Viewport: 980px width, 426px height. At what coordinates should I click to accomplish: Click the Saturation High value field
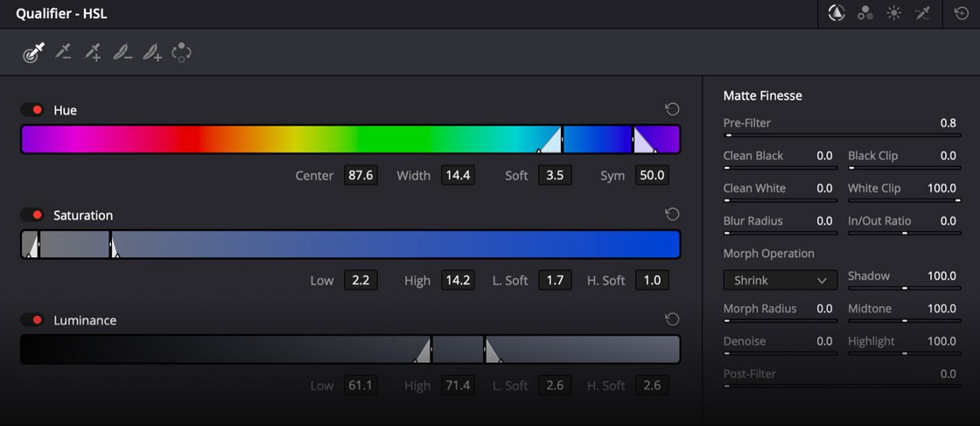pyautogui.click(x=458, y=281)
